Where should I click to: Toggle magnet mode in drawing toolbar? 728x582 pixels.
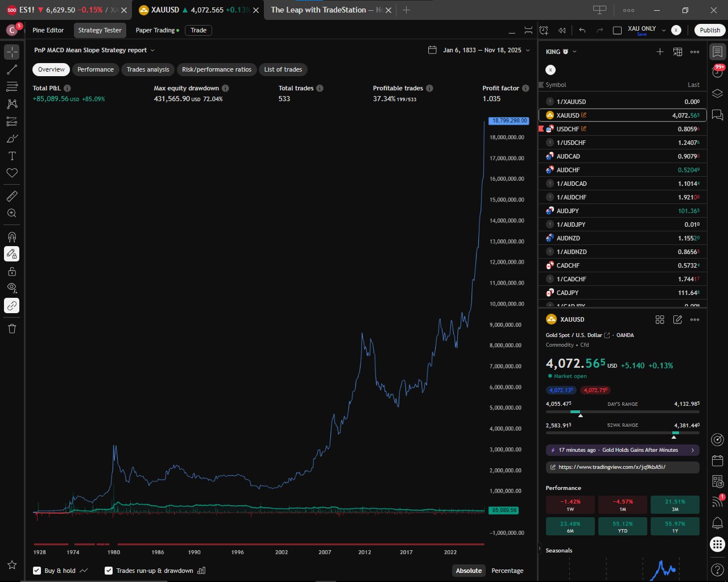point(12,236)
